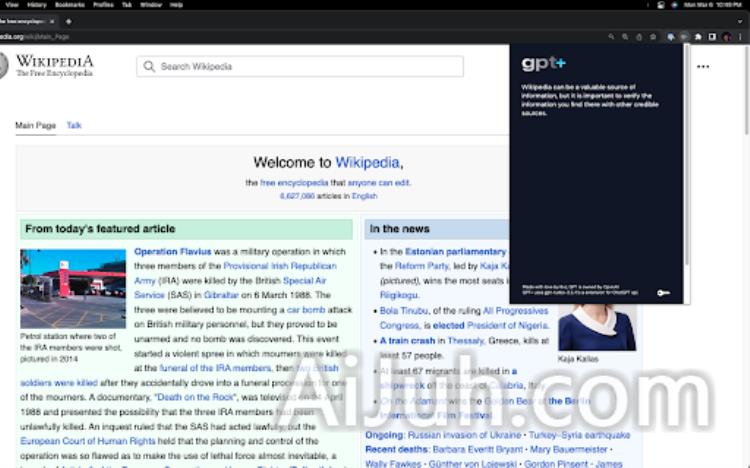This screenshot has height=468, width=750.
Task: Open the Bookmarks menu
Action: click(x=69, y=5)
